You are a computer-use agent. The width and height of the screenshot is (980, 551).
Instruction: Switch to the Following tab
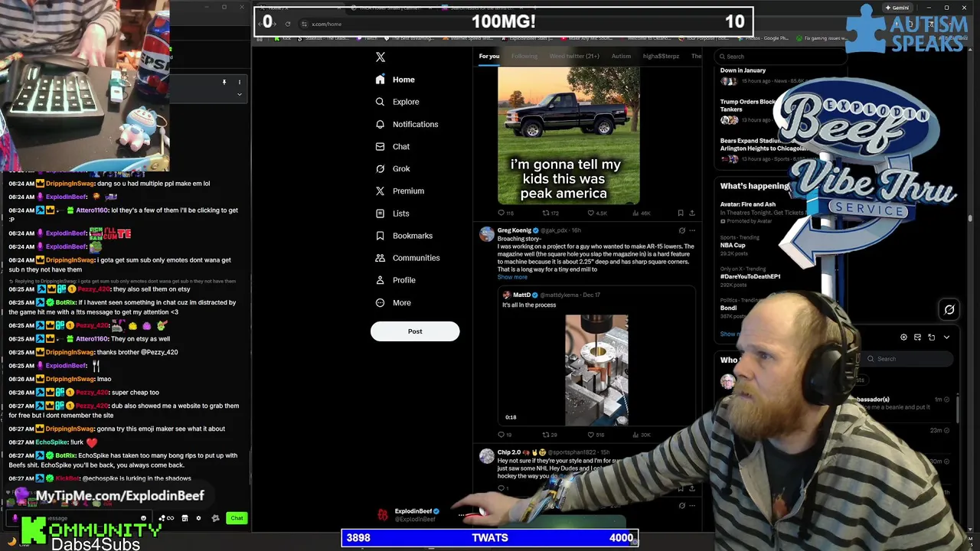click(524, 56)
